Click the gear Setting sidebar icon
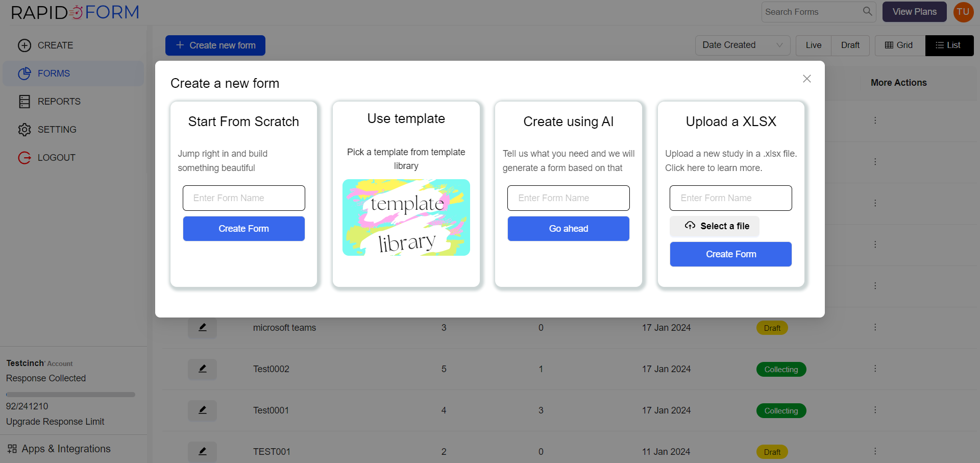Viewport: 980px width, 463px height. [24, 130]
